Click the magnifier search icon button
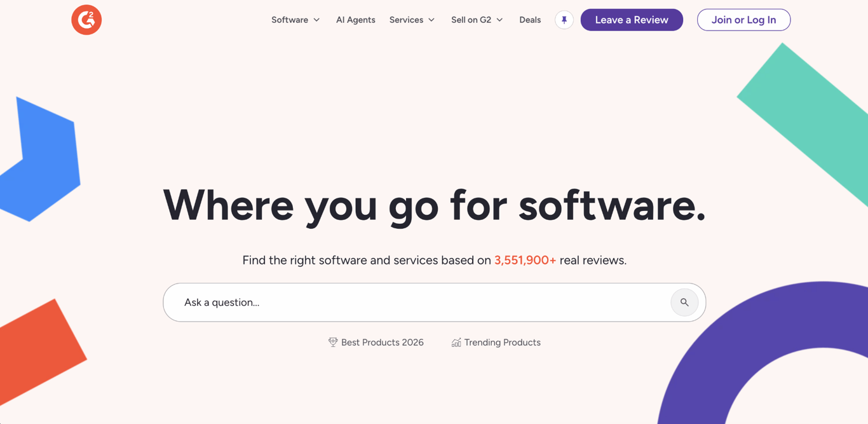868x424 pixels. coord(684,303)
